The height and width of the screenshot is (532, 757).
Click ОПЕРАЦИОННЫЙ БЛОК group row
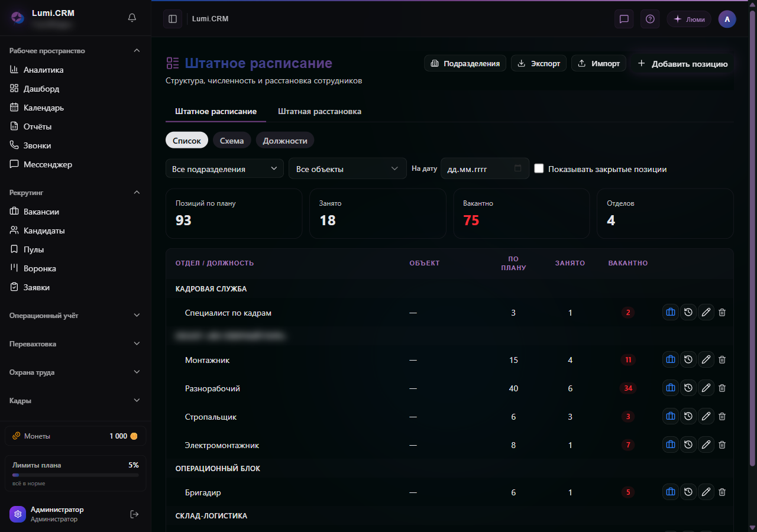click(449, 468)
